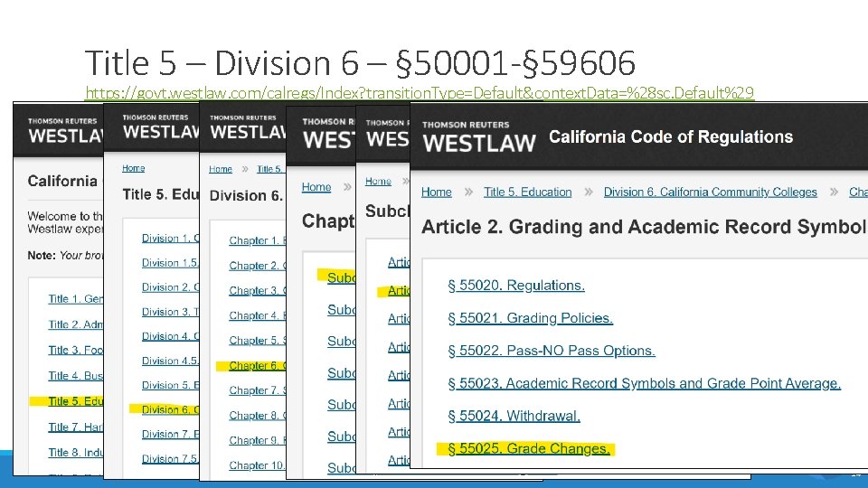This screenshot has height=488, width=868.
Task: Click the California Code of Regulations header
Action: 671,136
